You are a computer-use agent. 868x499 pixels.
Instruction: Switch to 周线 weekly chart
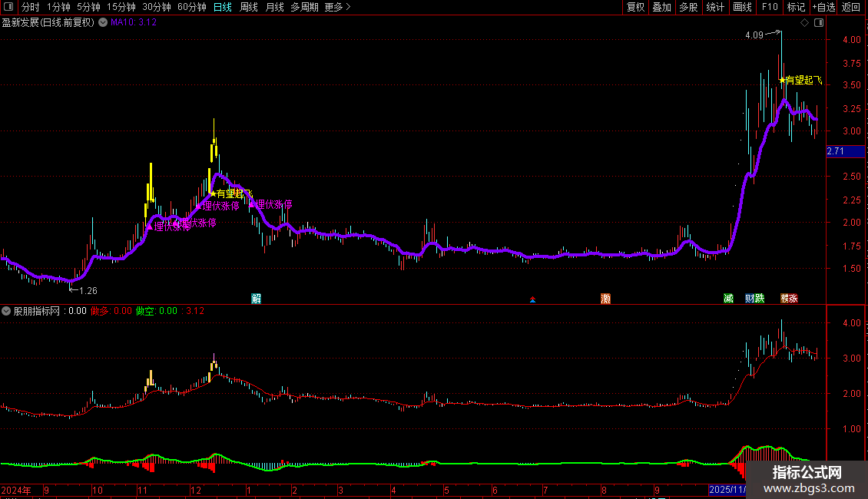click(x=249, y=7)
